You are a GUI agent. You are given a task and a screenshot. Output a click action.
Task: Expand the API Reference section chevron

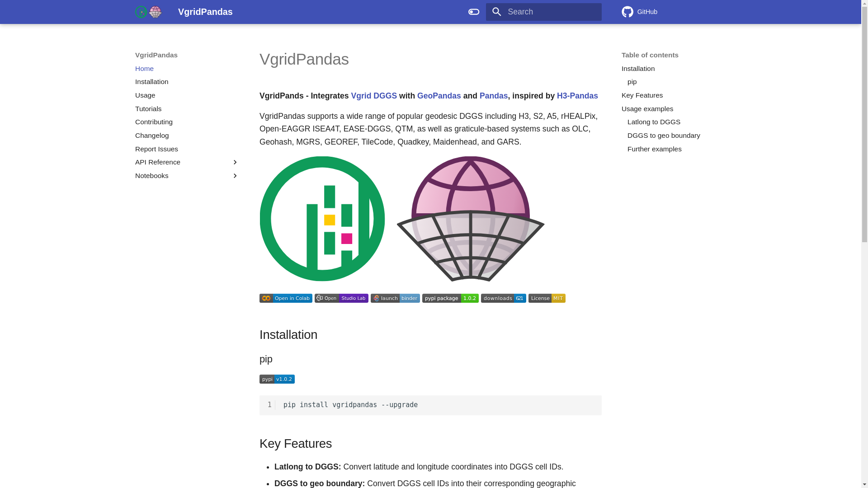(235, 162)
